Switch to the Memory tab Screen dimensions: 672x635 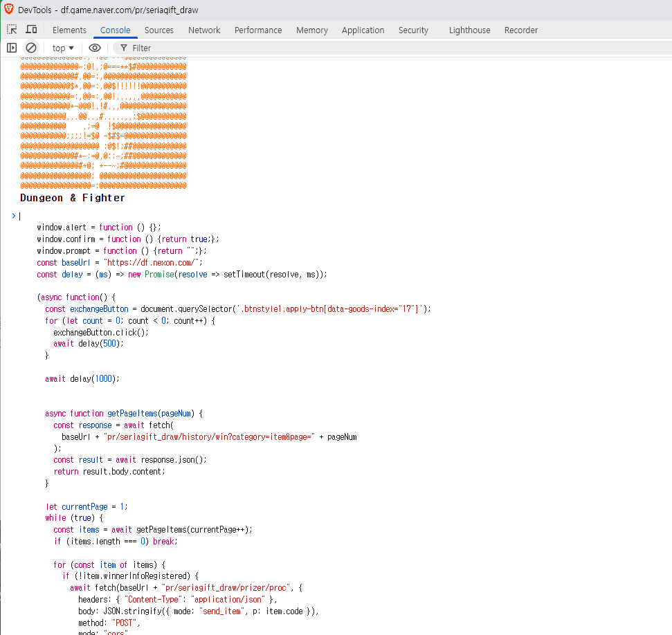[312, 30]
